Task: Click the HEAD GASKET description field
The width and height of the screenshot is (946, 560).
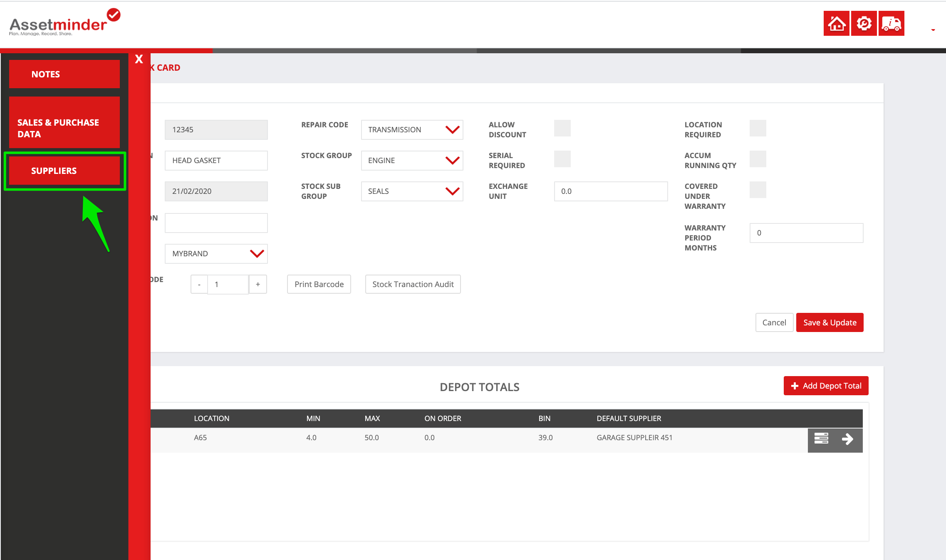Action: click(216, 161)
